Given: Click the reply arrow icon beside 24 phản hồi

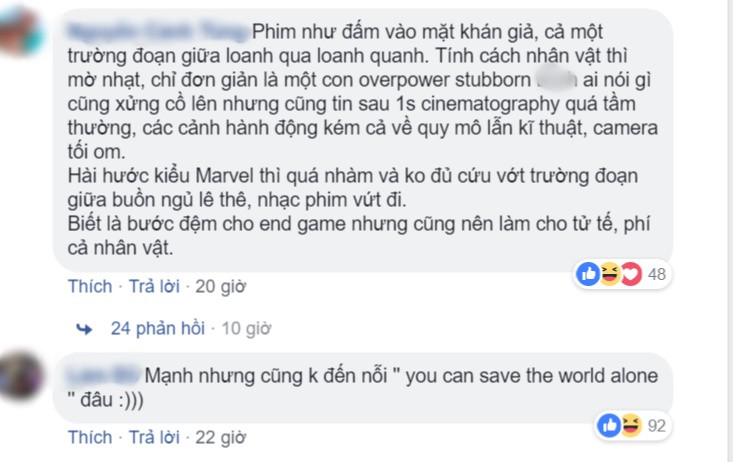Looking at the screenshot, I should click(84, 329).
